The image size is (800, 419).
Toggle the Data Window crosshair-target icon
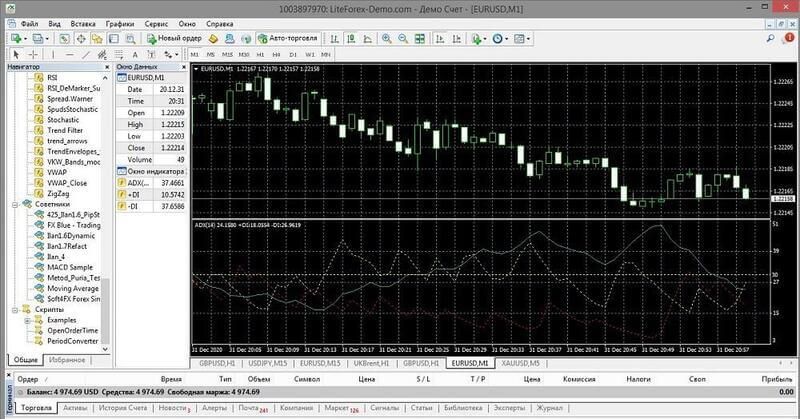point(81,38)
